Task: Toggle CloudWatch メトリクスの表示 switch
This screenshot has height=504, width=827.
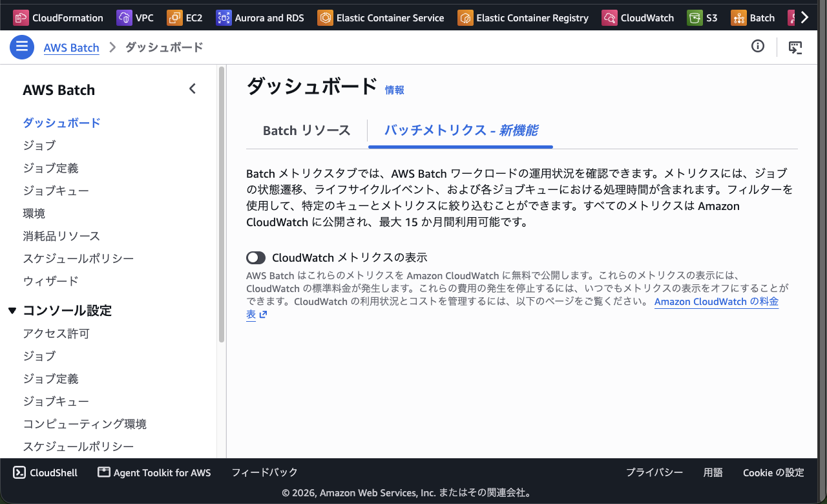Action: tap(256, 258)
